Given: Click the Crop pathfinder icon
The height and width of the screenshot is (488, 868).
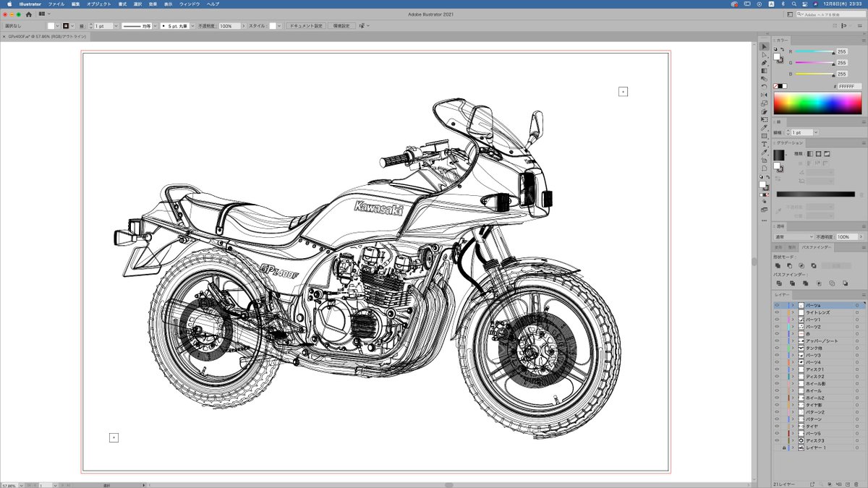Looking at the screenshot, I should (x=819, y=283).
